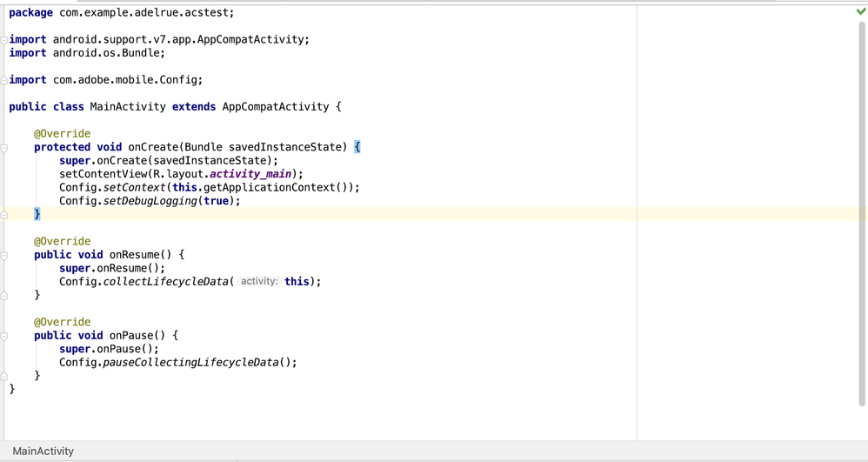The width and height of the screenshot is (868, 462).
Task: Collapse the onPause method fold marker
Action: point(4,336)
